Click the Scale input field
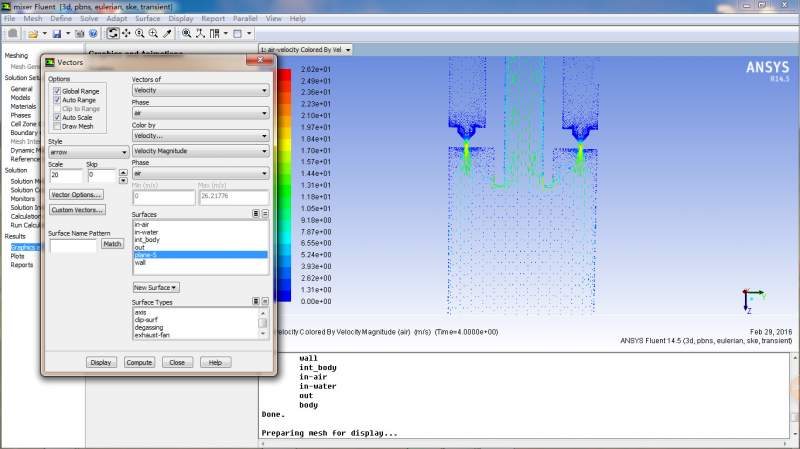This screenshot has height=449, width=800. pos(65,176)
